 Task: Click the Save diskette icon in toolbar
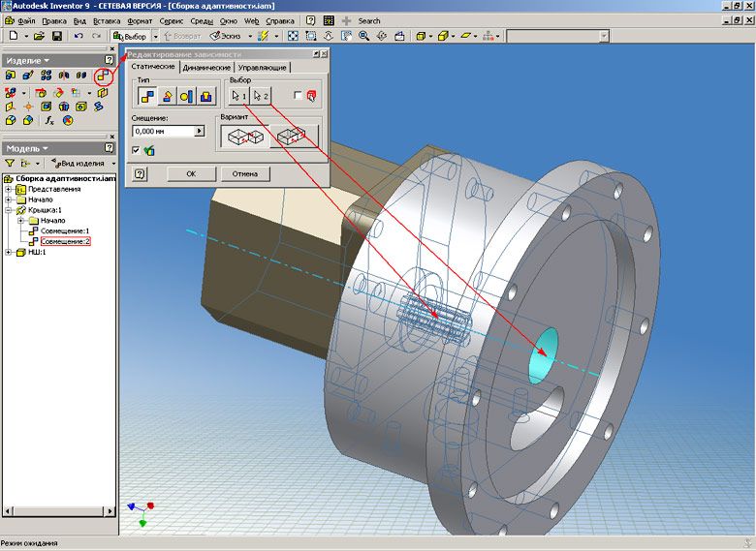click(x=57, y=36)
